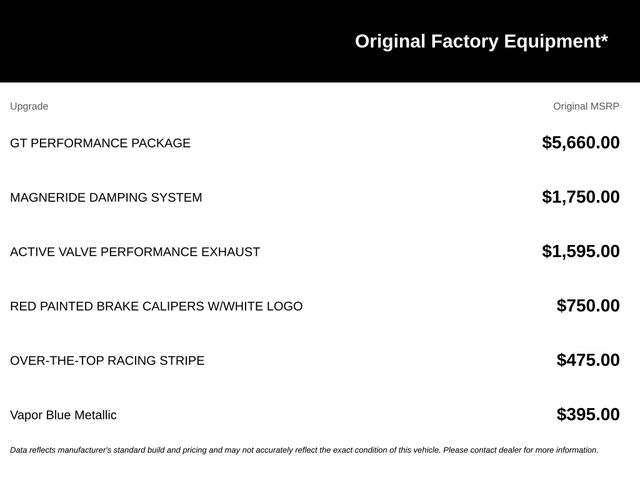Click the asterisk after Equipment heading
The image size is (640, 480).
[604, 38]
